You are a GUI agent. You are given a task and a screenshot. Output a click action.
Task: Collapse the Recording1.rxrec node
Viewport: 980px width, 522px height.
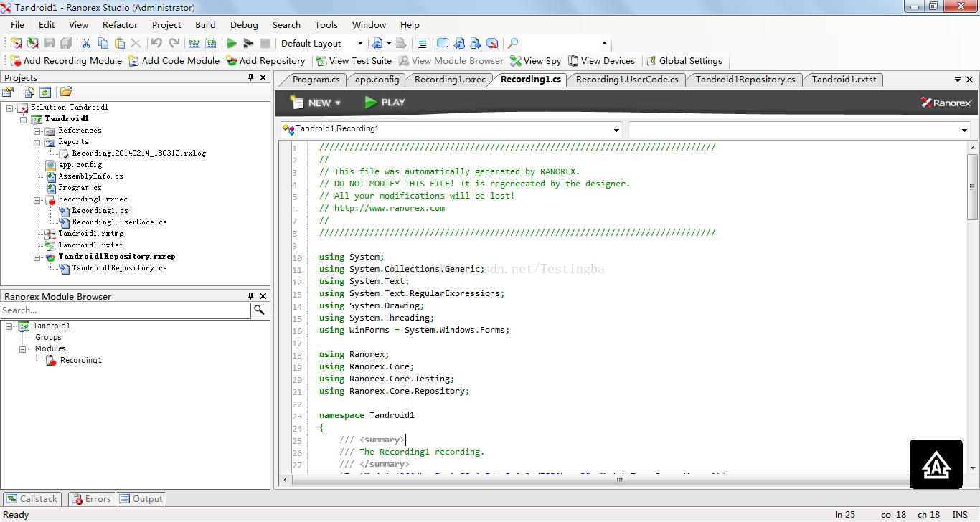pyautogui.click(x=37, y=199)
